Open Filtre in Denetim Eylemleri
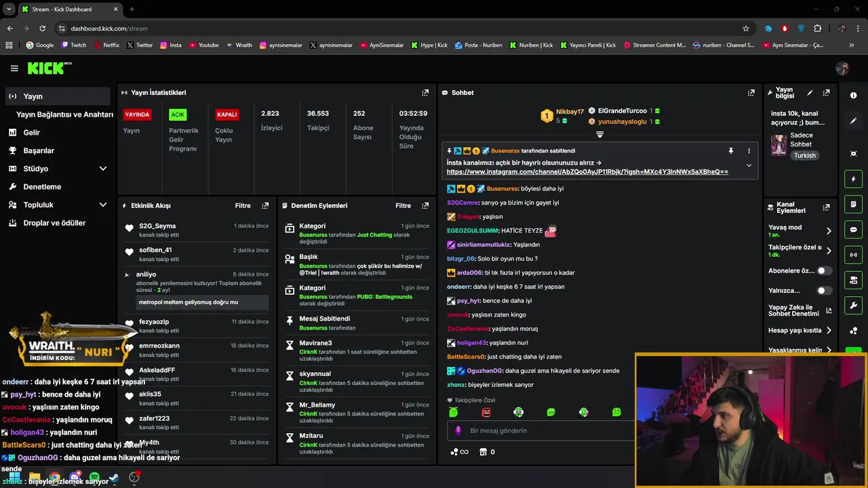Viewport: 868px width, 488px height. pos(403,205)
